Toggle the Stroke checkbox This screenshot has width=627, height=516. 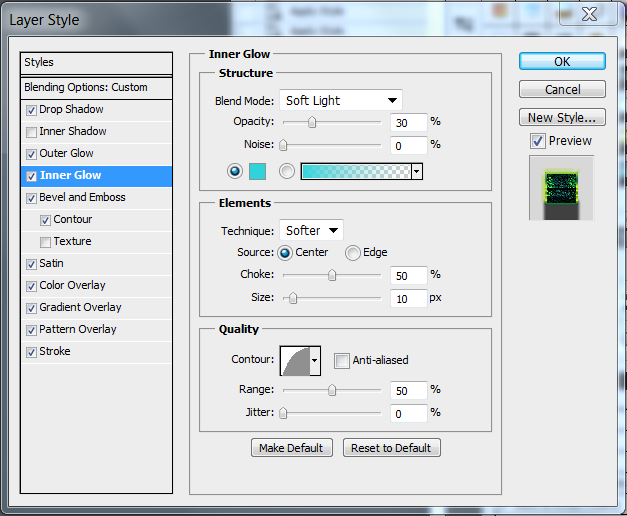point(31,352)
